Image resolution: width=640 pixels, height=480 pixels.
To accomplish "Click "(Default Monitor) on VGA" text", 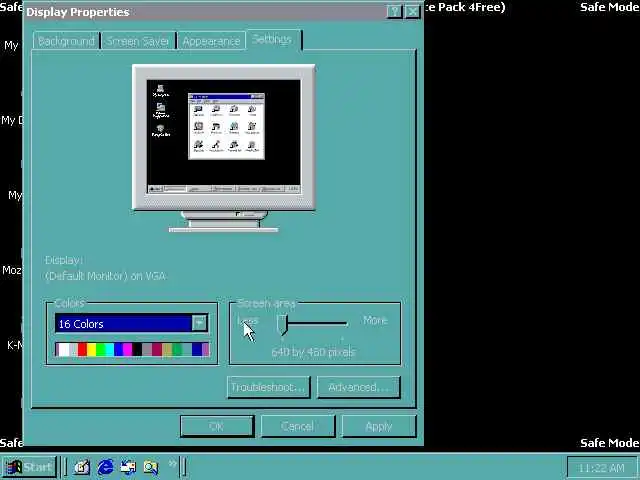I will click(105, 276).
